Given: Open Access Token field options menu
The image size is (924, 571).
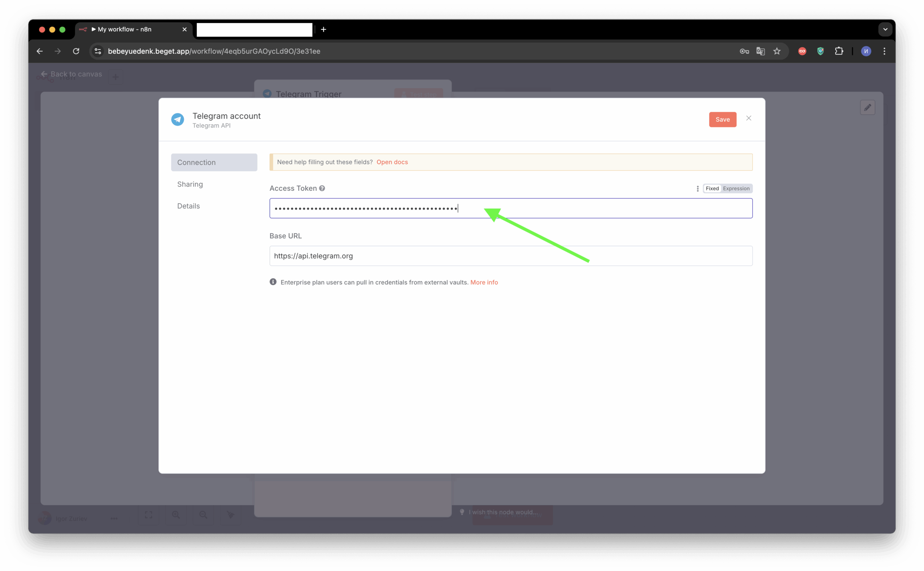Looking at the screenshot, I should 697,188.
